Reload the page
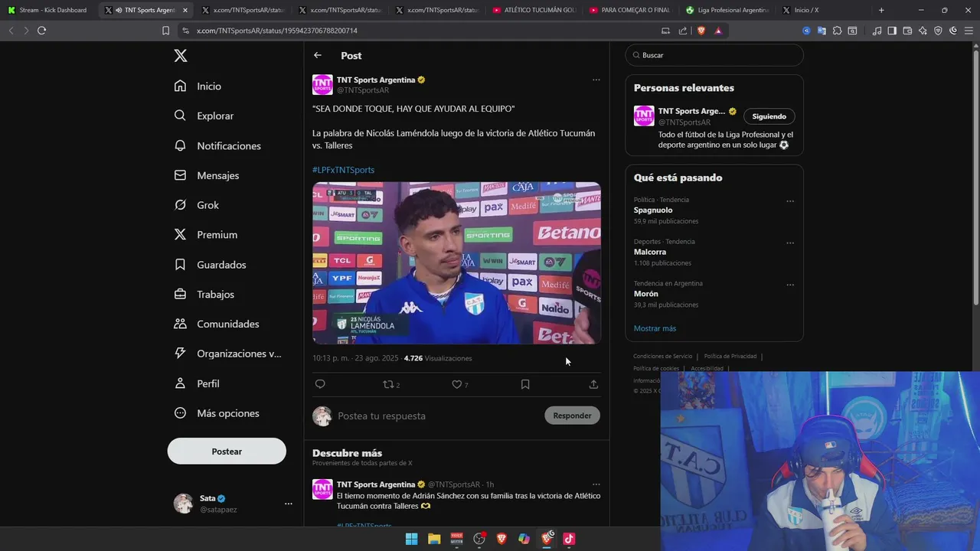 pos(41,31)
